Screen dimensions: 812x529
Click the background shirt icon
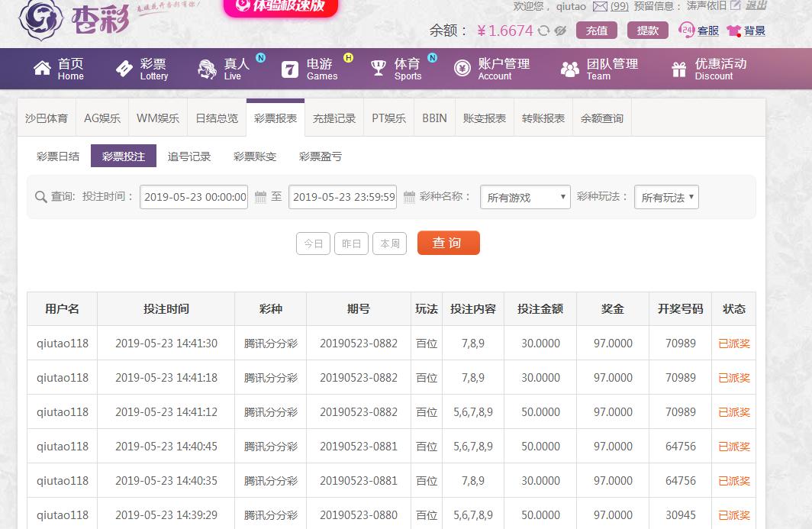734,31
